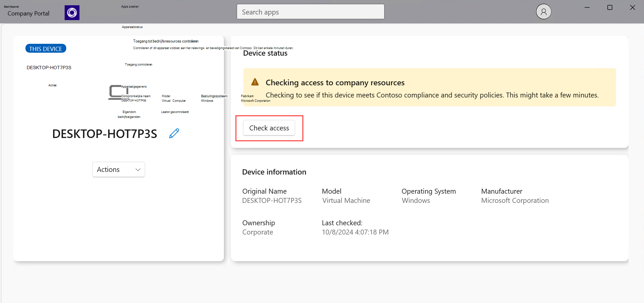Open the user account profile icon
The width and height of the screenshot is (644, 303).
click(x=543, y=12)
